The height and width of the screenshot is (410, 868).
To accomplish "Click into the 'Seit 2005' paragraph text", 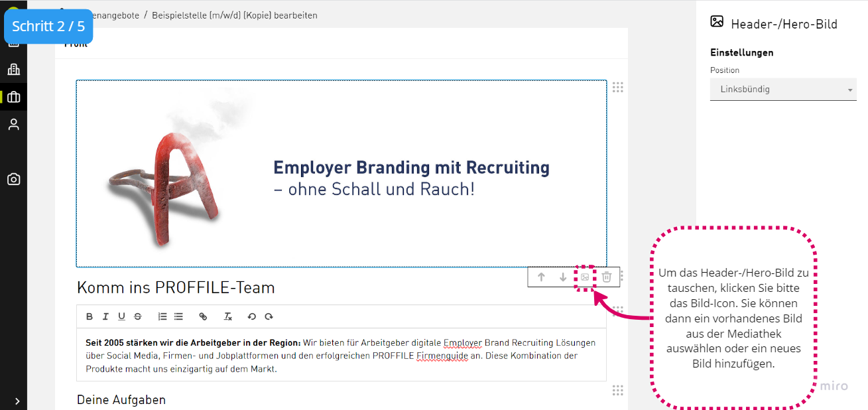I will [341, 356].
